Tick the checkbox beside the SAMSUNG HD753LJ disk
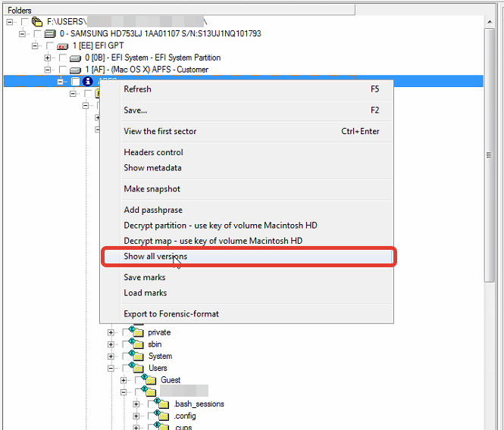Viewport: 504px width, 430px height. click(x=37, y=34)
